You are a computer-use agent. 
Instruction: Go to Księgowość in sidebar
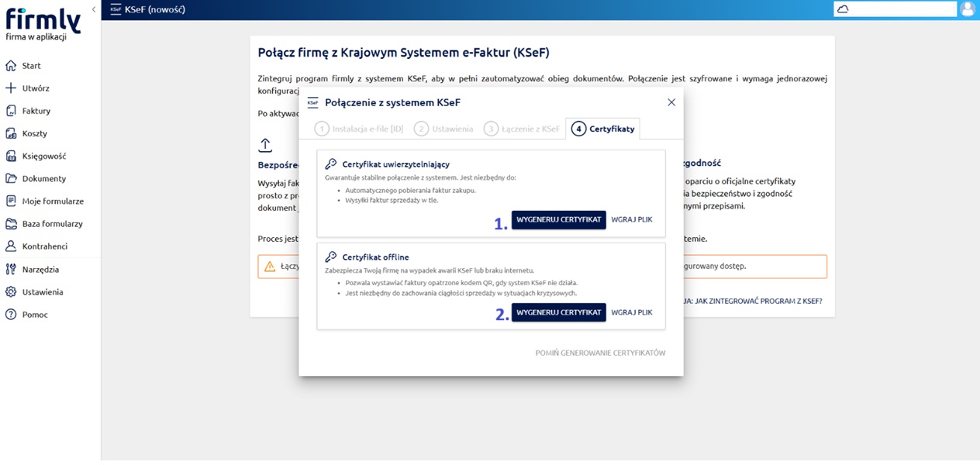[11, 156]
